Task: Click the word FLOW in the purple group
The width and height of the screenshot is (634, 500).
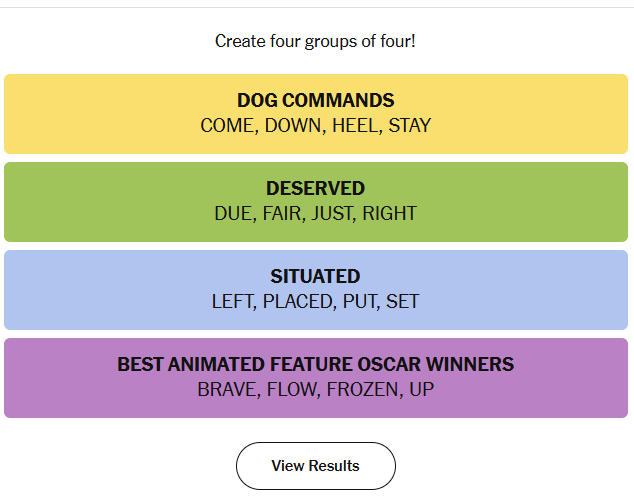Action: point(292,390)
